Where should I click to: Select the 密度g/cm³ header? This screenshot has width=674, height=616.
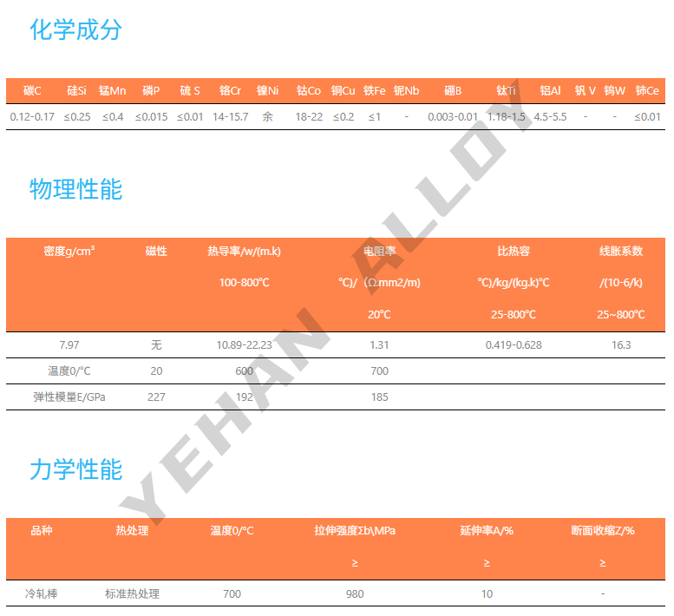tap(69, 251)
